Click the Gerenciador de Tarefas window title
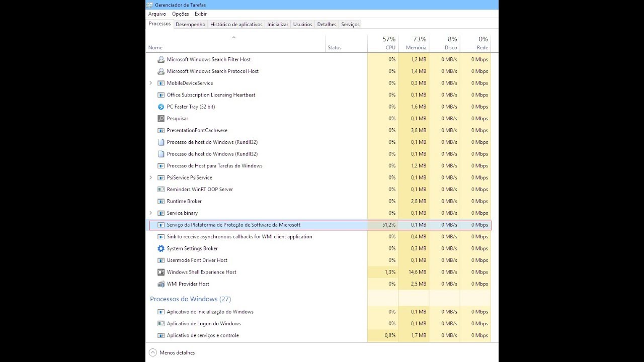Screen dimensions: 644x362 click(x=180, y=5)
